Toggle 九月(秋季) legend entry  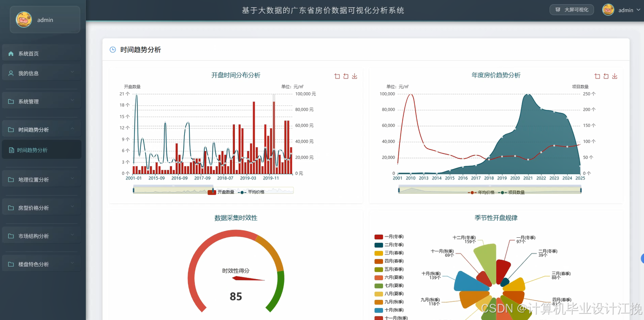coord(389,302)
